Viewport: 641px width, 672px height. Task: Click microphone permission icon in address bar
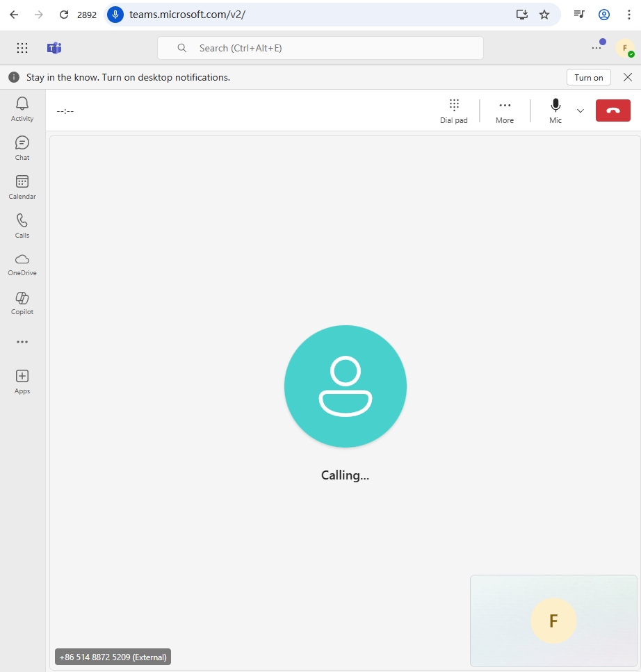(x=115, y=15)
